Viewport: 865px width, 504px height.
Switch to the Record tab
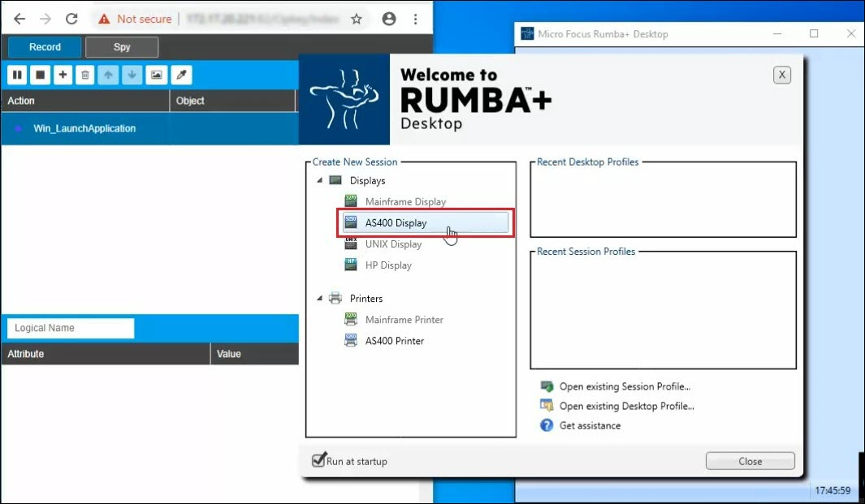click(x=45, y=47)
